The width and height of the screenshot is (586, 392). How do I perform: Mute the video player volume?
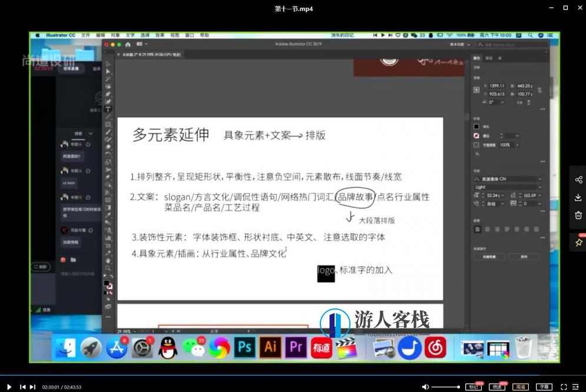[x=425, y=387]
